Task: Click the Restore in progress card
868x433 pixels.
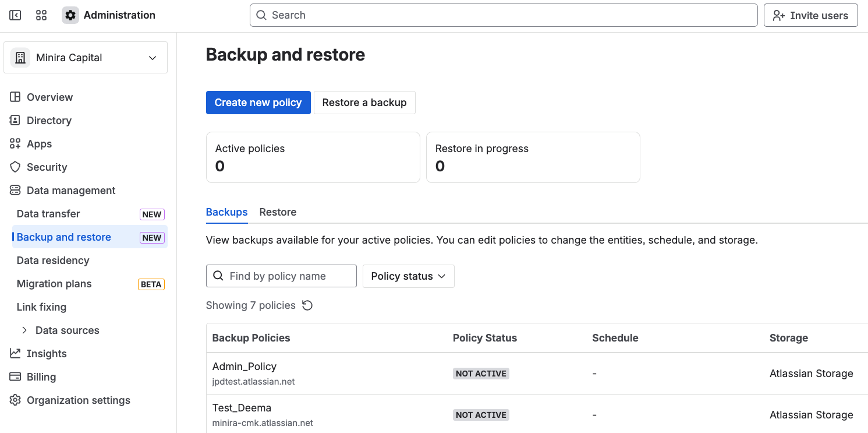Action: [533, 157]
